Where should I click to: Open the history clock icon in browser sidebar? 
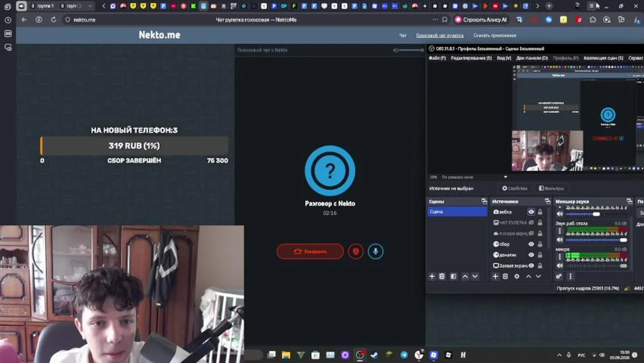pos(8,20)
